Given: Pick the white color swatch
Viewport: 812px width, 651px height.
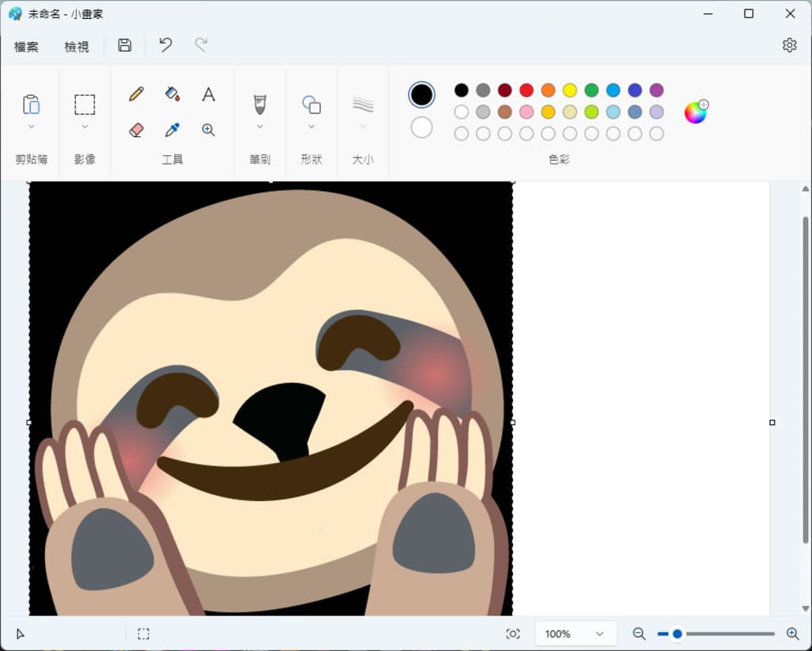Looking at the screenshot, I should coord(462,112).
